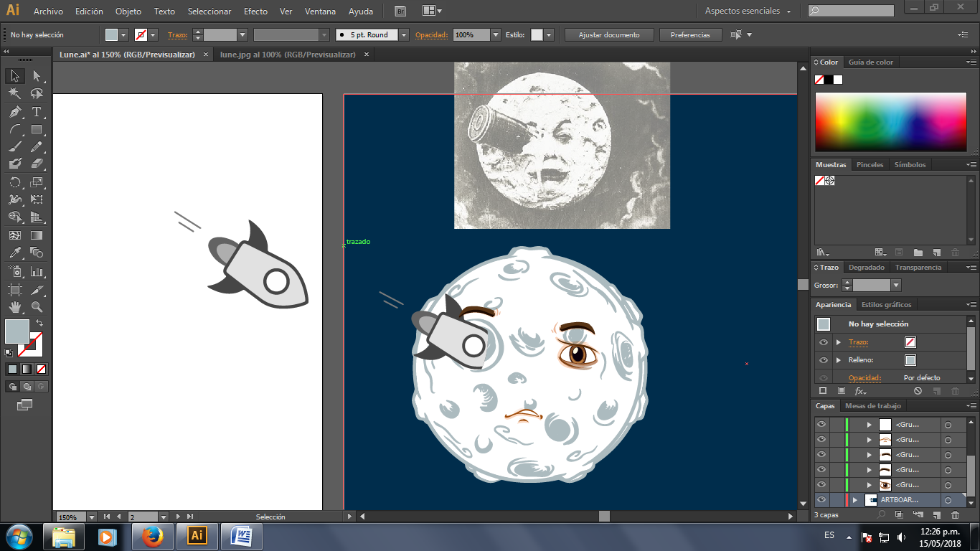Screen dimensions: 980x551
Task: Click Ajustar documento button
Action: (x=608, y=34)
